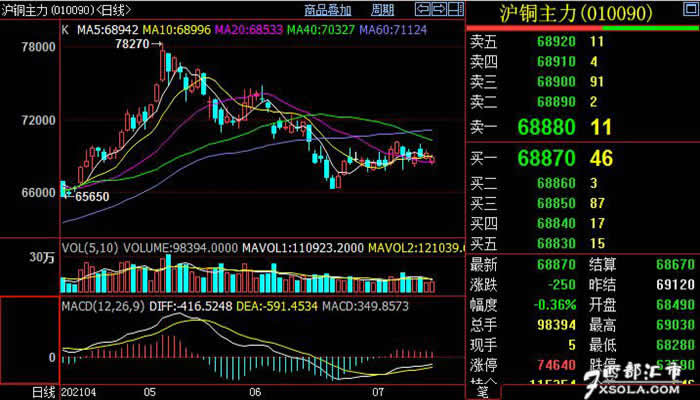Viewport: 700px width, 400px height.
Task: Click the MA20:68533 indicator label
Action: pyautogui.click(x=249, y=30)
